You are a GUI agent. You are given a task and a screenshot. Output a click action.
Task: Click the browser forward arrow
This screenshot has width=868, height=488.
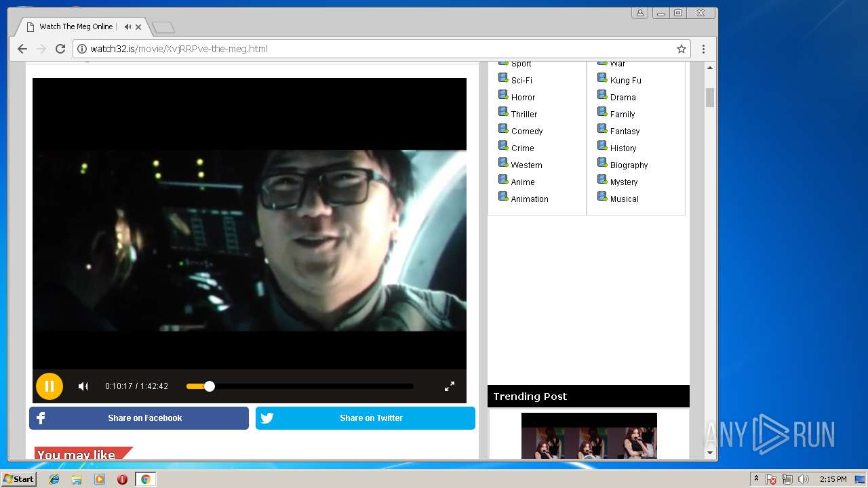click(41, 49)
